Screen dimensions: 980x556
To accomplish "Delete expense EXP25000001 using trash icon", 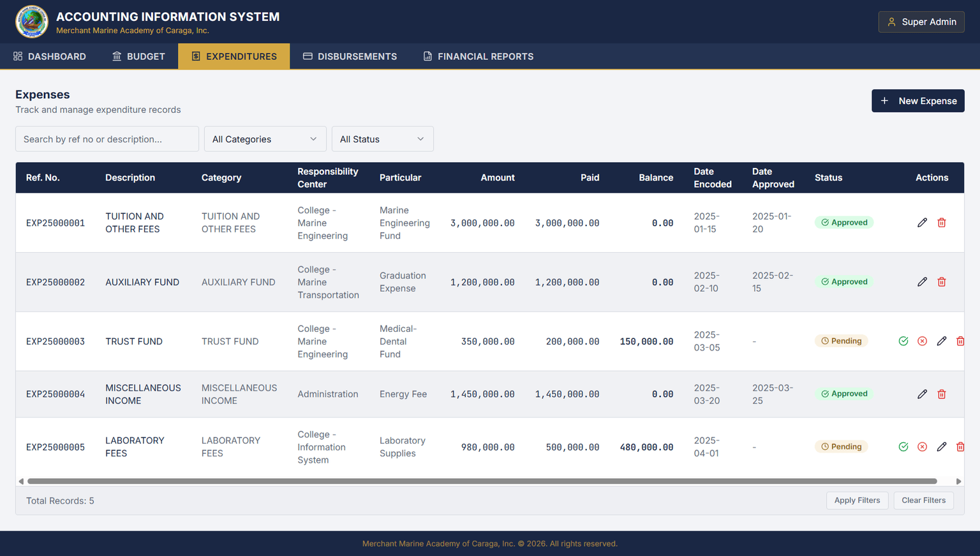I will click(x=942, y=223).
